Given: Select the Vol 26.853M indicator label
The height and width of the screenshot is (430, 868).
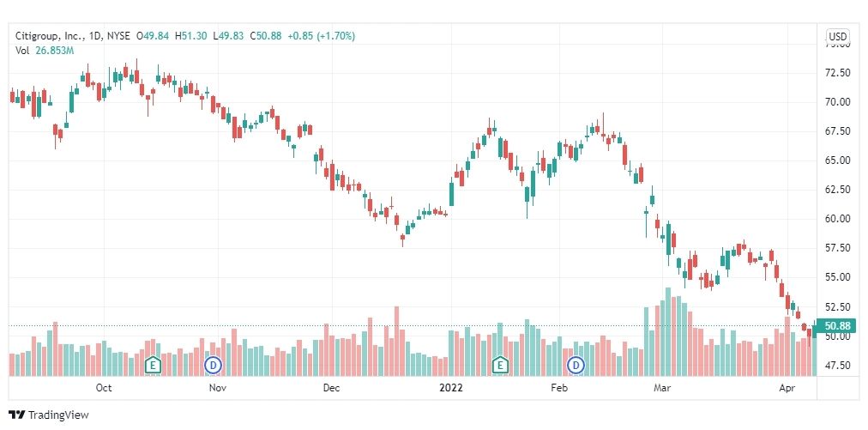Looking at the screenshot, I should [45, 51].
